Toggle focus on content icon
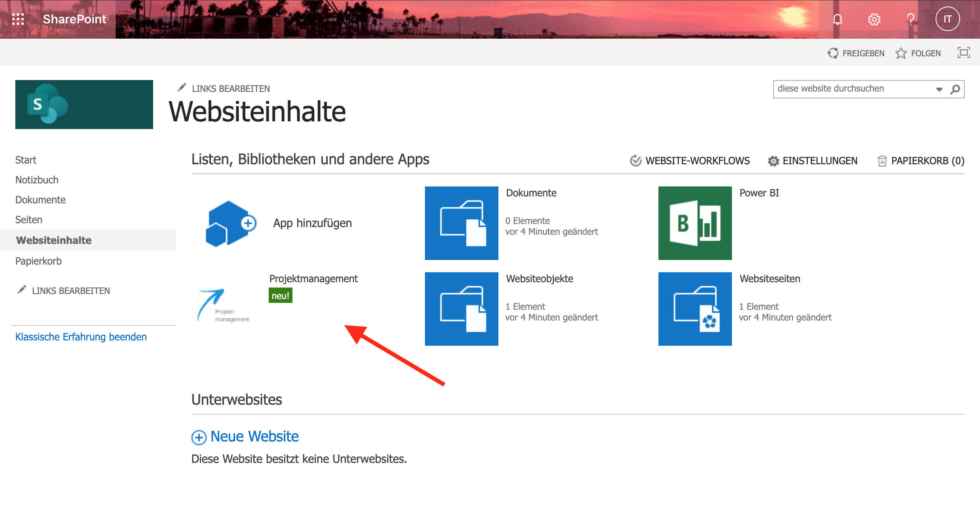Screen dimensions: 980x528 click(x=964, y=53)
